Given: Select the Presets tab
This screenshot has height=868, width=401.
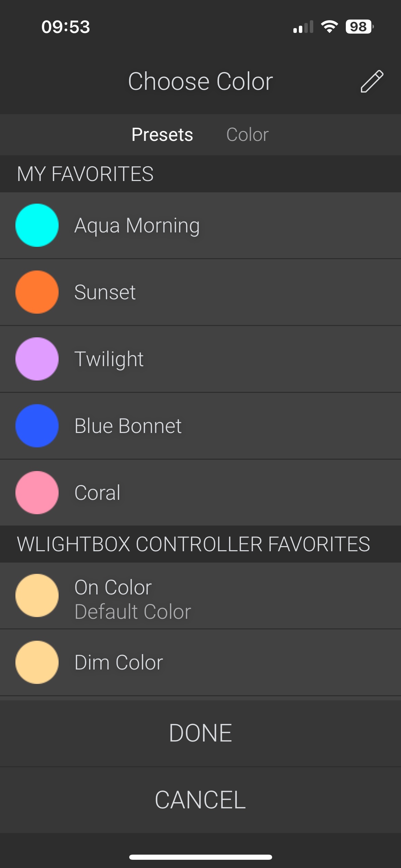Looking at the screenshot, I should (x=162, y=134).
